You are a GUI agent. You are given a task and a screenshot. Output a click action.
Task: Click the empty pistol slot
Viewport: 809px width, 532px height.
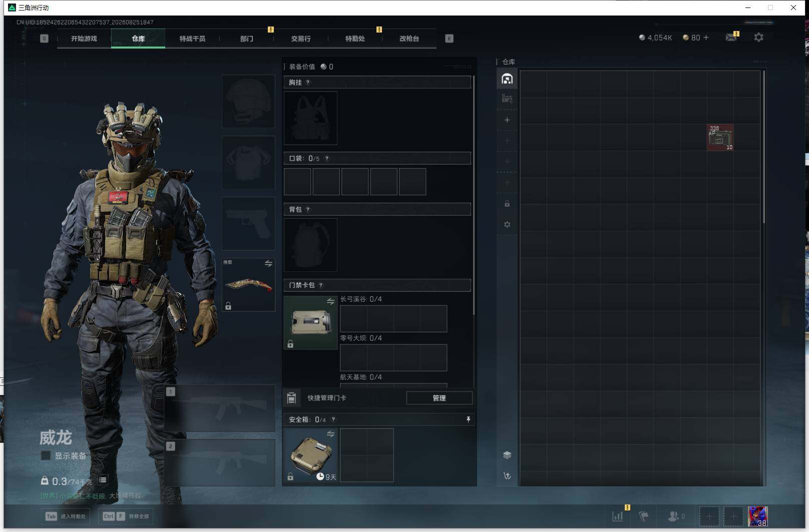[248, 224]
